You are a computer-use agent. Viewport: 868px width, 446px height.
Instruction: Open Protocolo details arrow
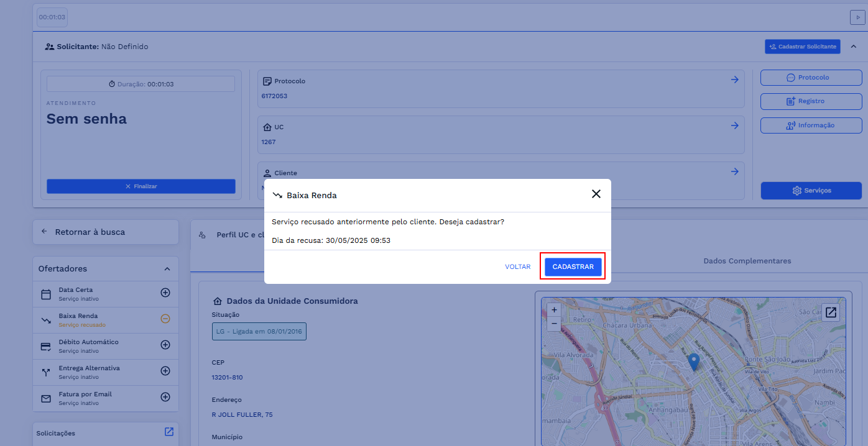coord(734,80)
